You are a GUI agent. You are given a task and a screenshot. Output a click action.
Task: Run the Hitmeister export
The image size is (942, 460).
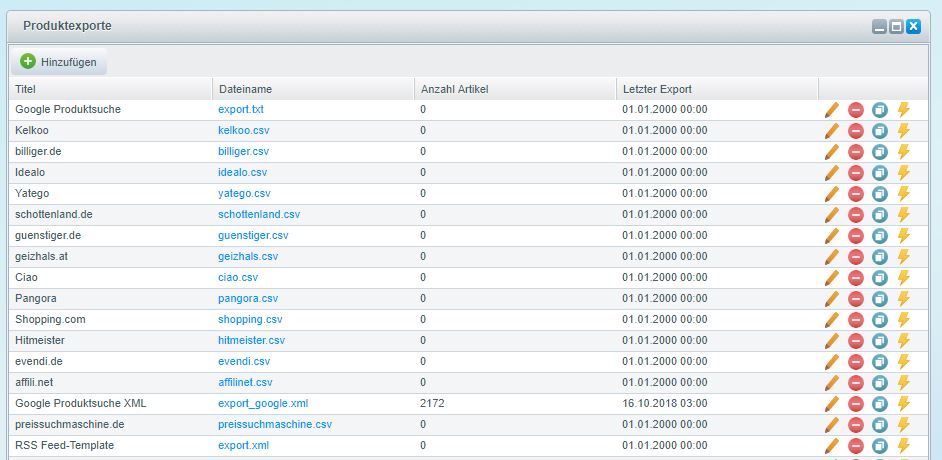click(904, 340)
